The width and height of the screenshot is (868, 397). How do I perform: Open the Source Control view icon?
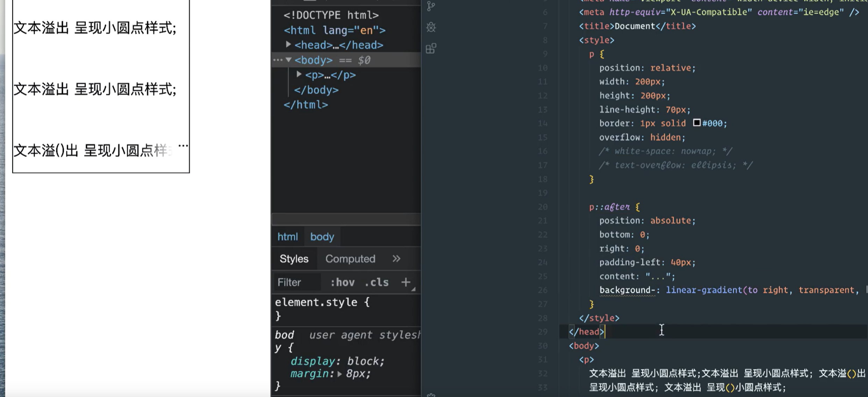431,6
